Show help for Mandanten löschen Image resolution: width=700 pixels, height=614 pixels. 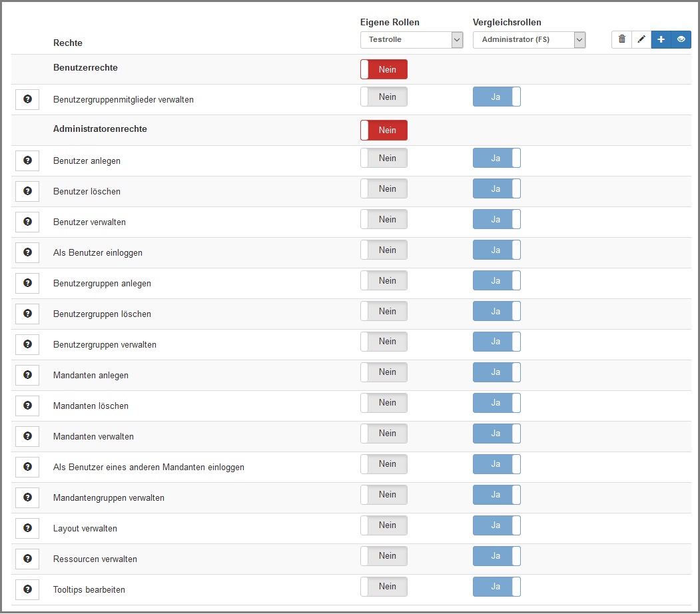27,406
